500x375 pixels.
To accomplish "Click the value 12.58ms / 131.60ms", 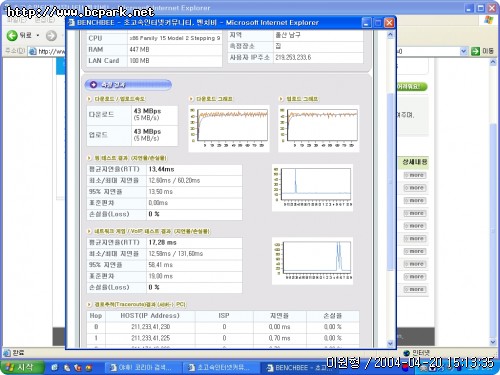I will [x=176, y=254].
